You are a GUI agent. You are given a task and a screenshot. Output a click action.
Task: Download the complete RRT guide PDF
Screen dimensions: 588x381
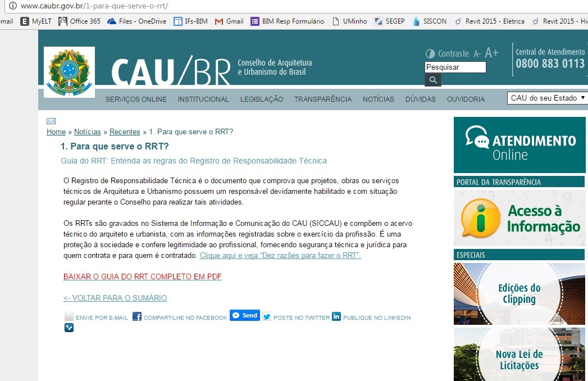coord(142,276)
